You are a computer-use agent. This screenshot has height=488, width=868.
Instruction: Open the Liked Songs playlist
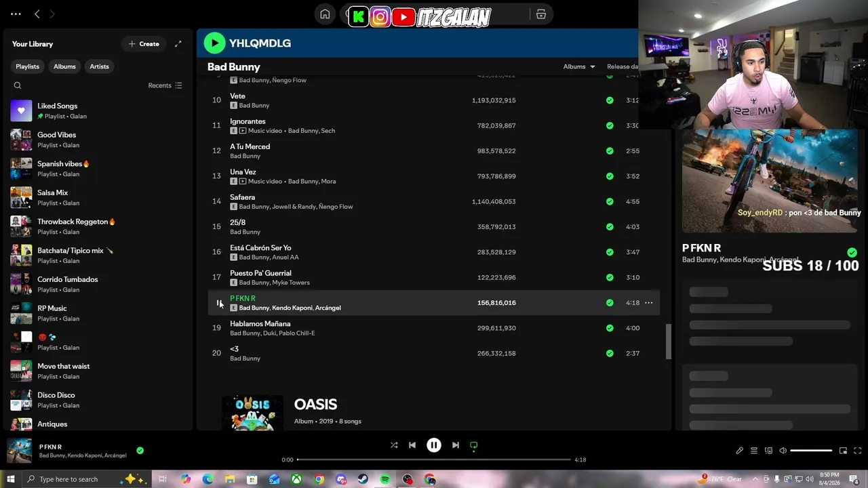98,110
